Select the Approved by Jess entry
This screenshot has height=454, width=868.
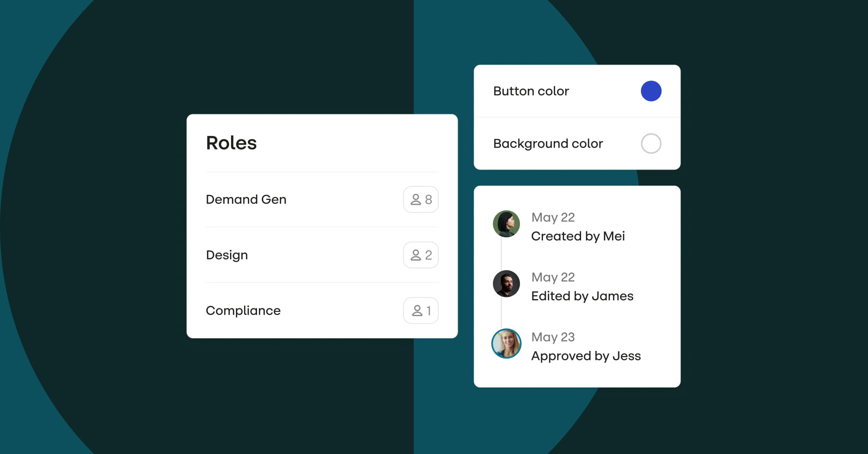(x=586, y=356)
